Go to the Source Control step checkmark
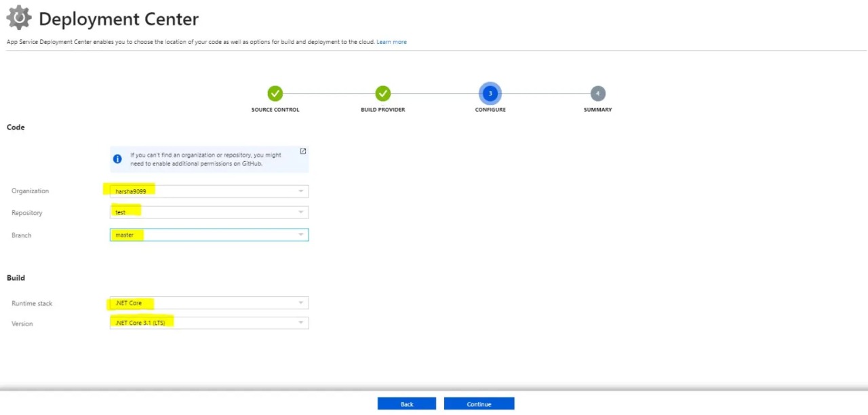 click(x=275, y=94)
